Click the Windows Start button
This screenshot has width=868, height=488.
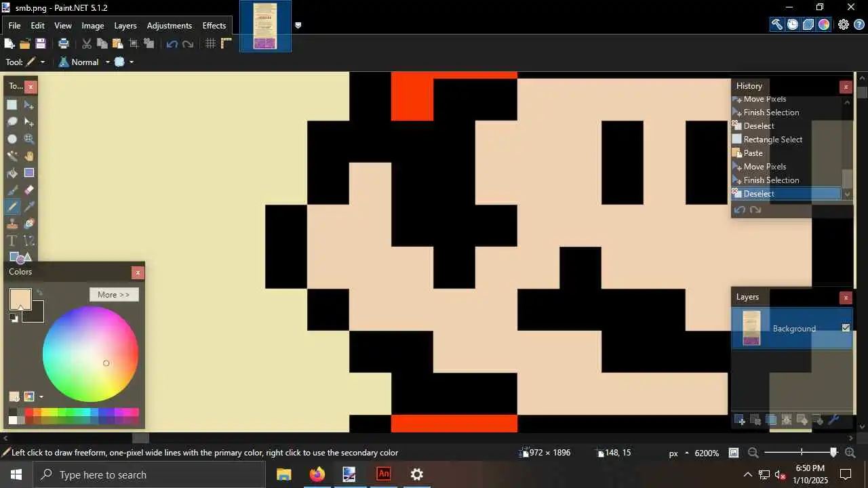click(x=16, y=474)
